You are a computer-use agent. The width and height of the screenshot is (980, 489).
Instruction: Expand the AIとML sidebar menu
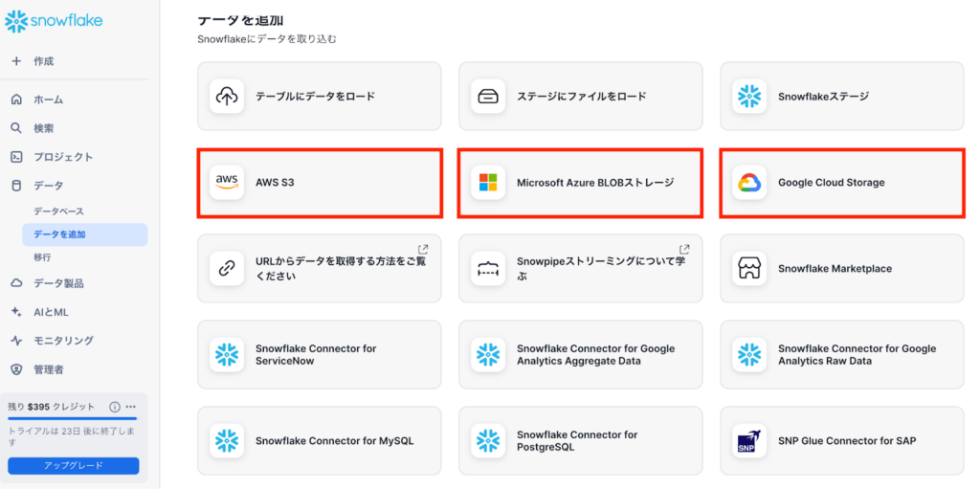[50, 312]
